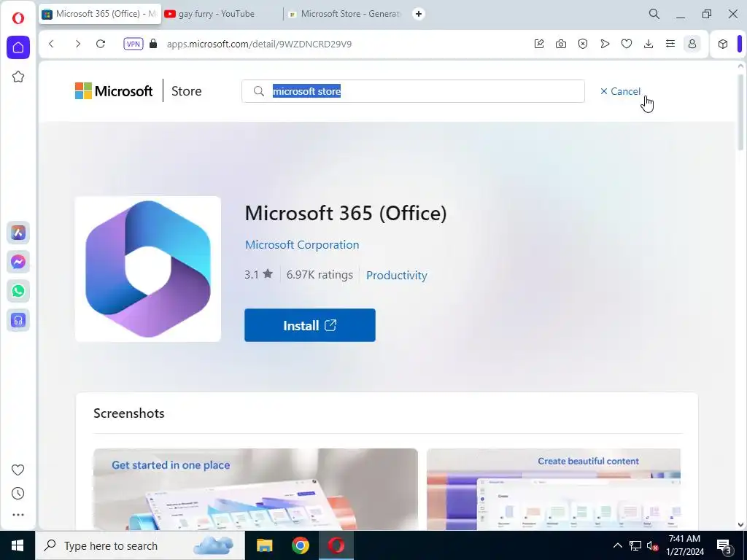Click the 6.97K ratings text
The image size is (747, 560).
(x=320, y=275)
